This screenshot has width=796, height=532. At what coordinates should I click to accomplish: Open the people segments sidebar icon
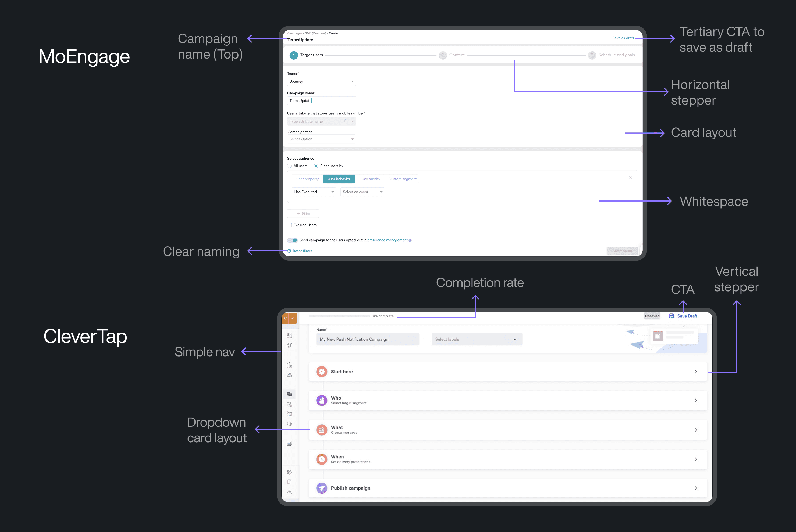click(x=289, y=375)
